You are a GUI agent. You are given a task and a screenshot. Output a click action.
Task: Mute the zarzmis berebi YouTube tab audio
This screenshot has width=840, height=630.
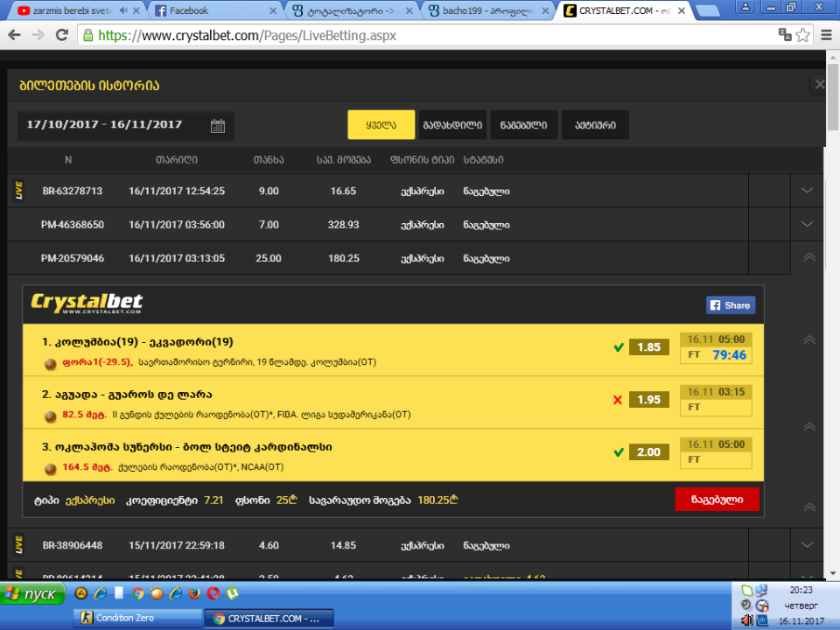click(x=123, y=10)
